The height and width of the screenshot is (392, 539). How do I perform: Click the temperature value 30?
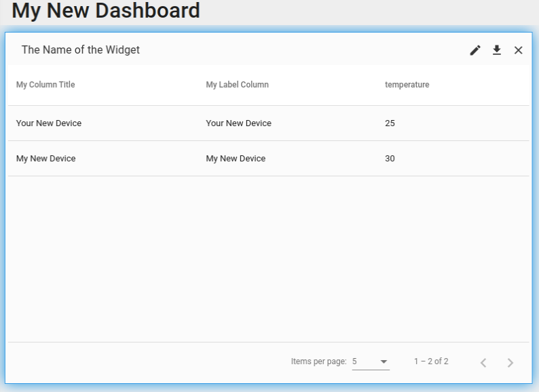point(390,159)
